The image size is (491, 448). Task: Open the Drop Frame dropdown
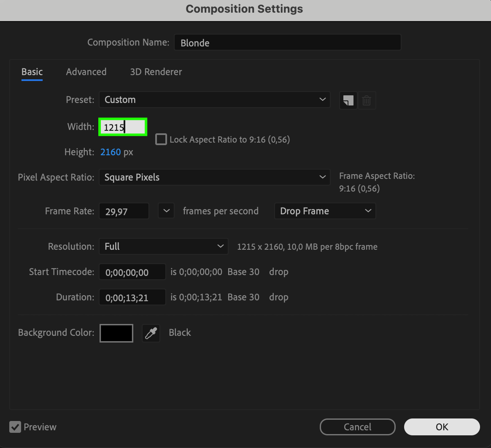(x=325, y=211)
